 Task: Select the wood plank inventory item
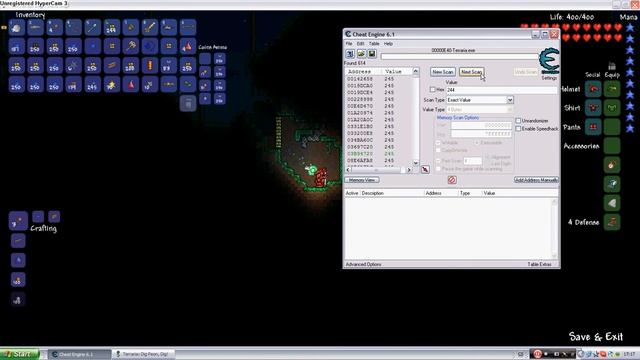click(x=111, y=65)
